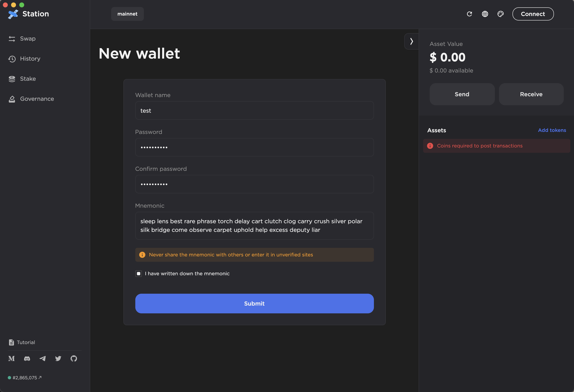Open the Twitter icon link
The height and width of the screenshot is (392, 574).
[x=58, y=358]
